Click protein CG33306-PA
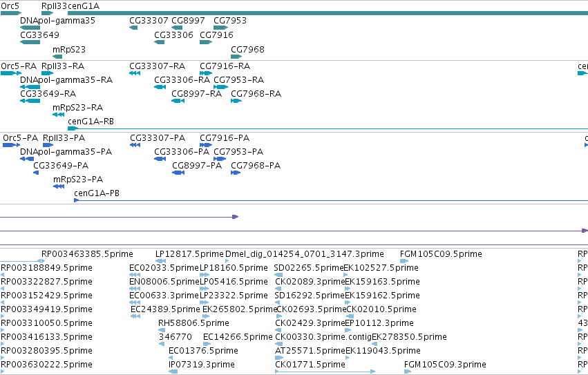588x375 pixels. click(x=160, y=159)
